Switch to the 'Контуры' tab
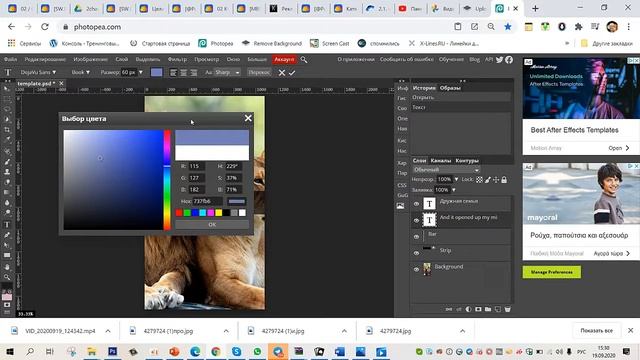 click(x=467, y=160)
